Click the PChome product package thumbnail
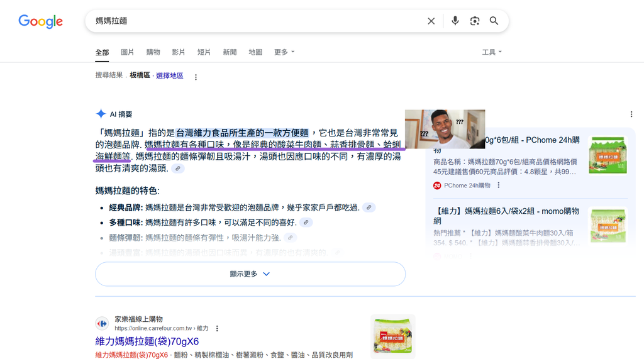Screen dimensions: 644x359 (608, 155)
